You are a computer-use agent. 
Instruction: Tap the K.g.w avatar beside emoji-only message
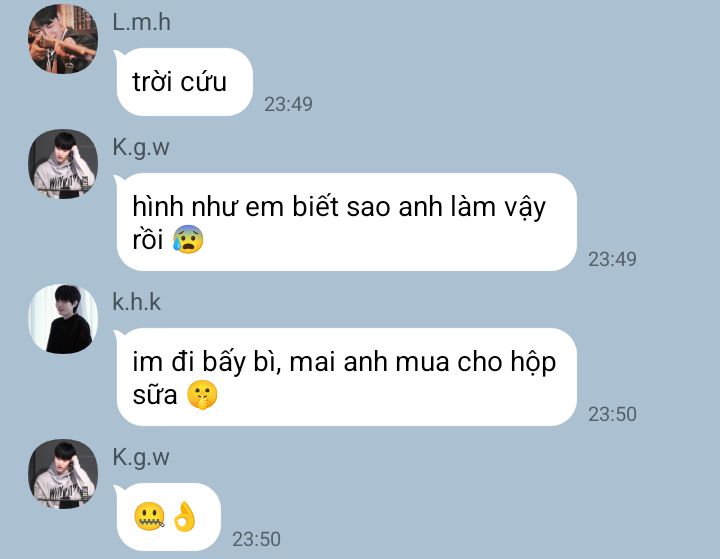pos(63,474)
